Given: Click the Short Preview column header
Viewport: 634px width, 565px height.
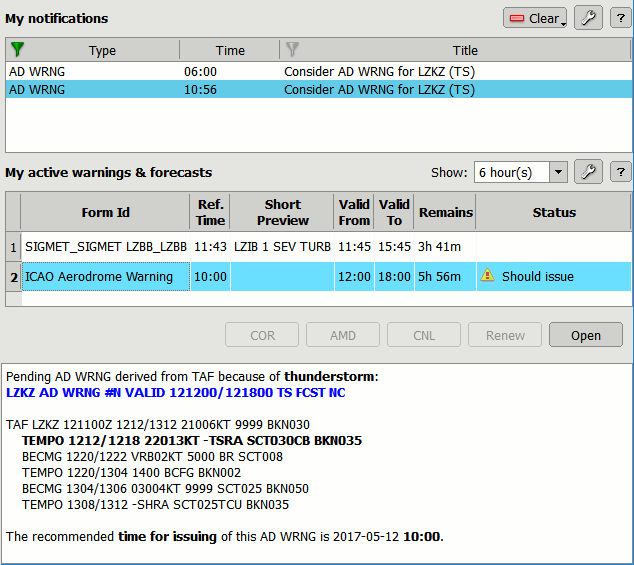Looking at the screenshot, I should click(x=282, y=212).
